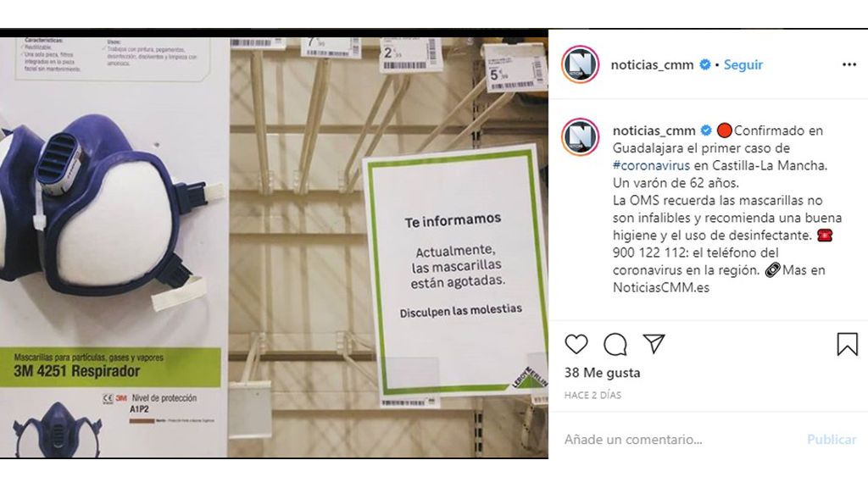Viewport: 868px width, 488px height.
Task: Open noticias_cmm avatar beside the caption
Action: pyautogui.click(x=580, y=136)
